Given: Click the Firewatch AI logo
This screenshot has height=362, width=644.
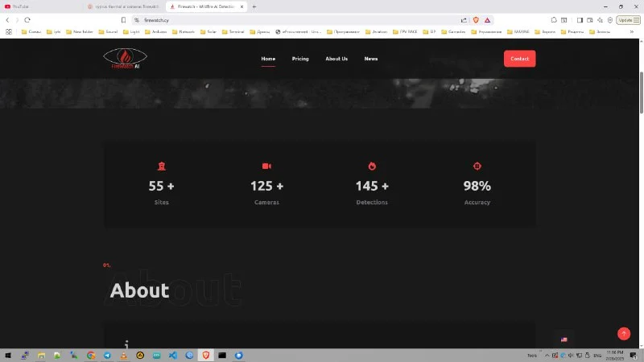Looking at the screenshot, I should click(x=125, y=59).
